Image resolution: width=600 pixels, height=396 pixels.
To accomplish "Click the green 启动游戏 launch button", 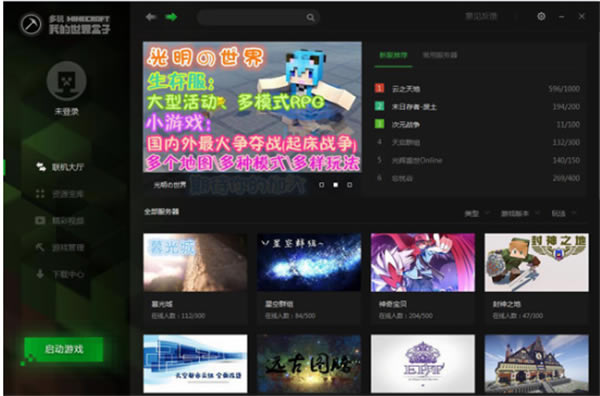I will pos(64,349).
